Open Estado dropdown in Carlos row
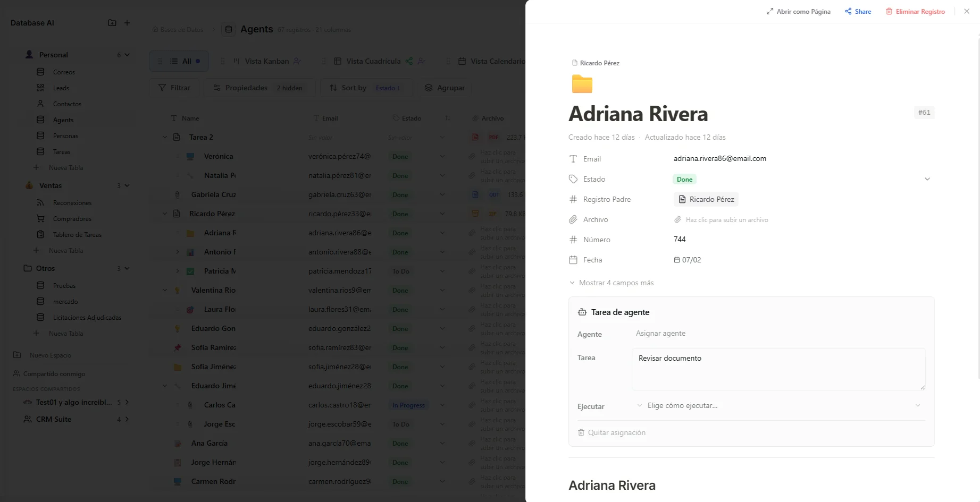This screenshot has width=980, height=502. pyautogui.click(x=442, y=405)
